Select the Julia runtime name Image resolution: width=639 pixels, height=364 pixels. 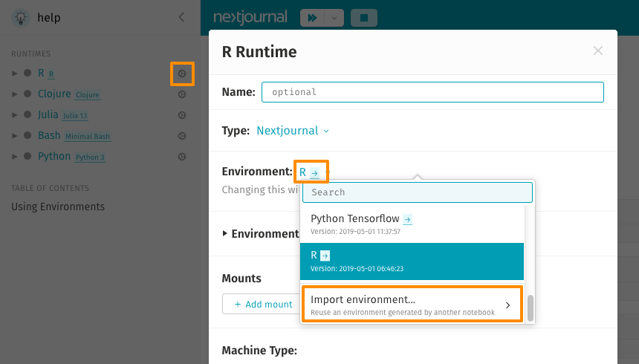(48, 114)
